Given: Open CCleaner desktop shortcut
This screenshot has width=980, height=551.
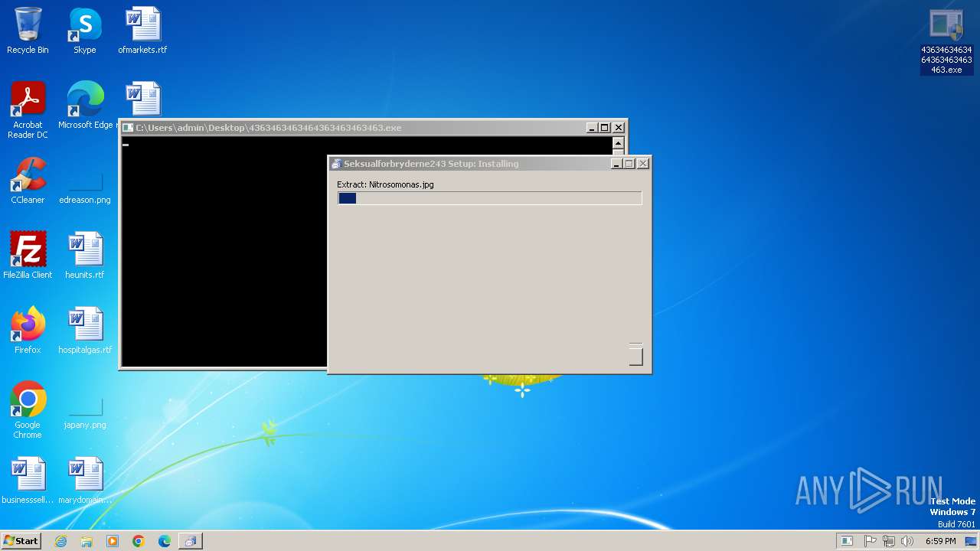Looking at the screenshot, I should [x=28, y=181].
